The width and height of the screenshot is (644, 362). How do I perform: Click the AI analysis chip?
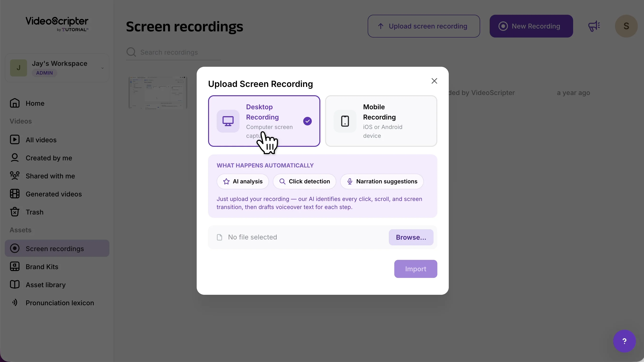[243, 181]
